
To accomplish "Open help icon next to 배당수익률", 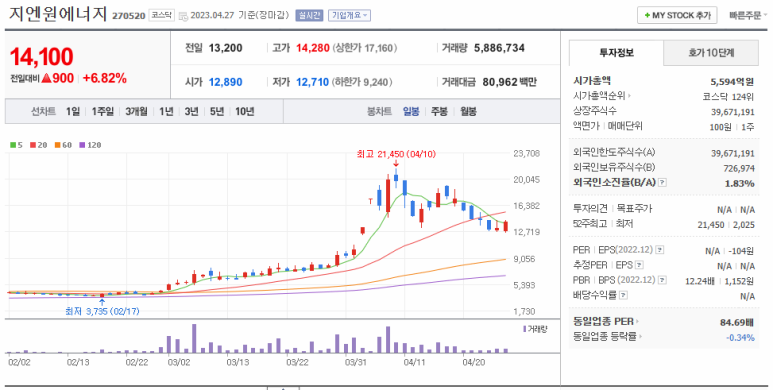I will click(624, 295).
